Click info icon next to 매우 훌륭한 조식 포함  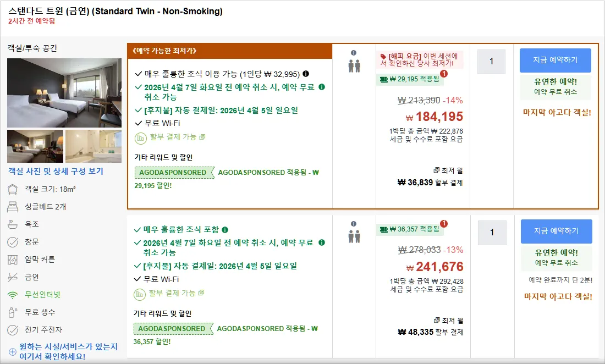tap(225, 230)
